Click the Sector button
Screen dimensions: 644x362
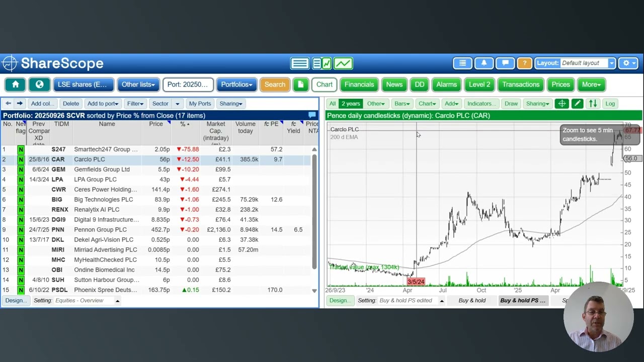click(x=160, y=104)
